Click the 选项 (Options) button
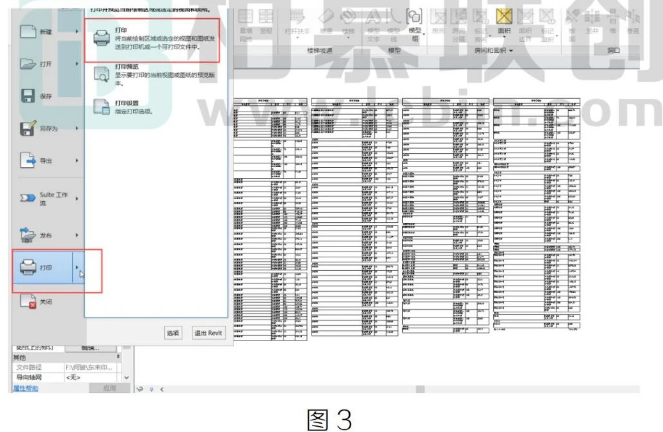Image resolution: width=663 pixels, height=432 pixels. click(x=173, y=333)
